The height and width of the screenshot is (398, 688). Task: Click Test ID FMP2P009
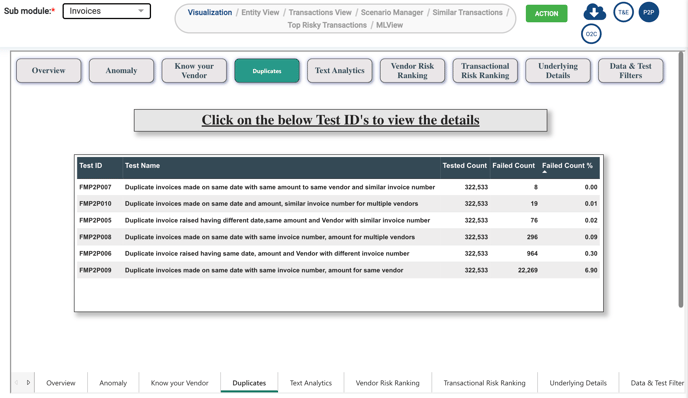[x=95, y=270]
